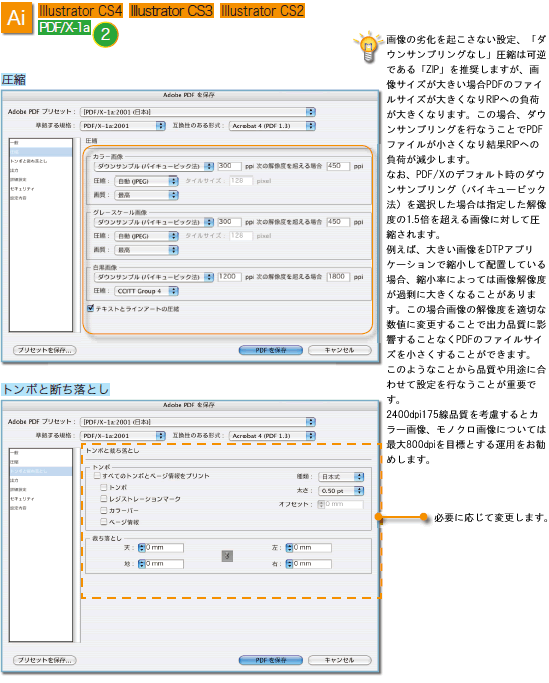
Task: Open グレースケール画像 画質 dropdown
Action: click(x=146, y=250)
